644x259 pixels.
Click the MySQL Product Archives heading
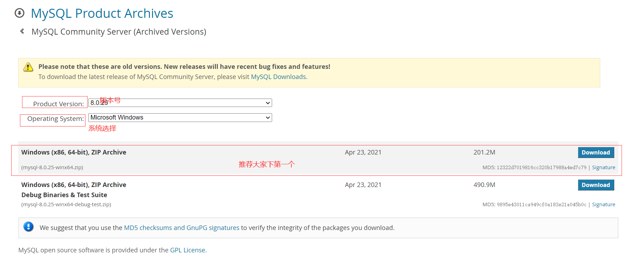coord(102,14)
